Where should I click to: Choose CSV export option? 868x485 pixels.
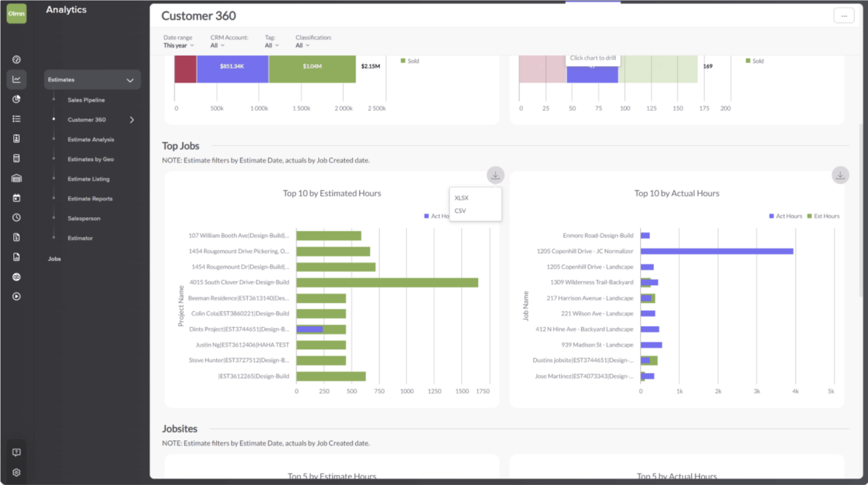coord(461,211)
